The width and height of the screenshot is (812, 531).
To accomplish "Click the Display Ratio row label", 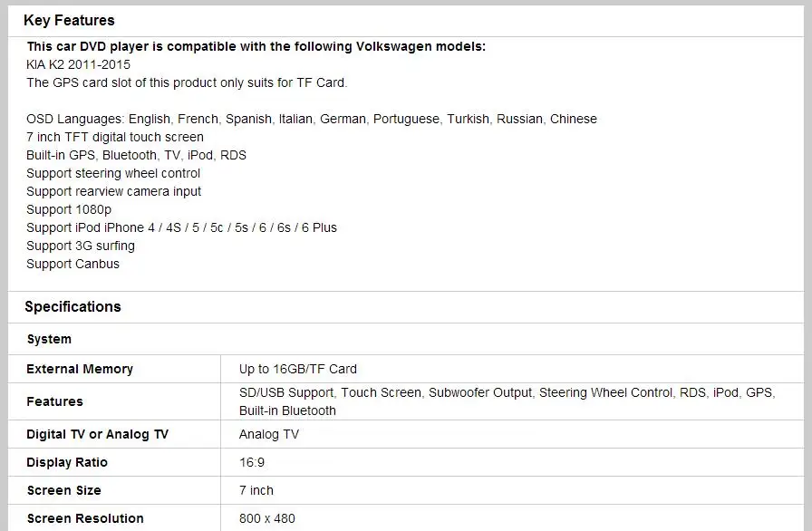I will tap(67, 462).
